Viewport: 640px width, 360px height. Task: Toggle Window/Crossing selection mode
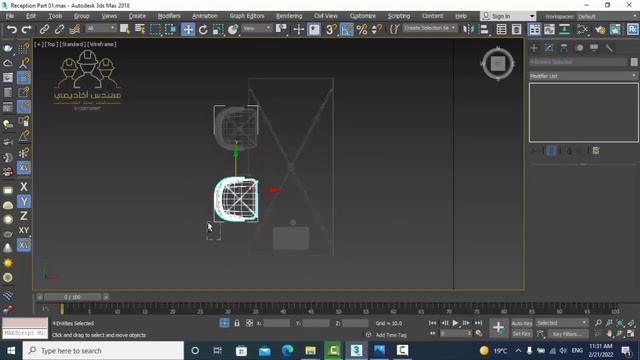tap(170, 29)
